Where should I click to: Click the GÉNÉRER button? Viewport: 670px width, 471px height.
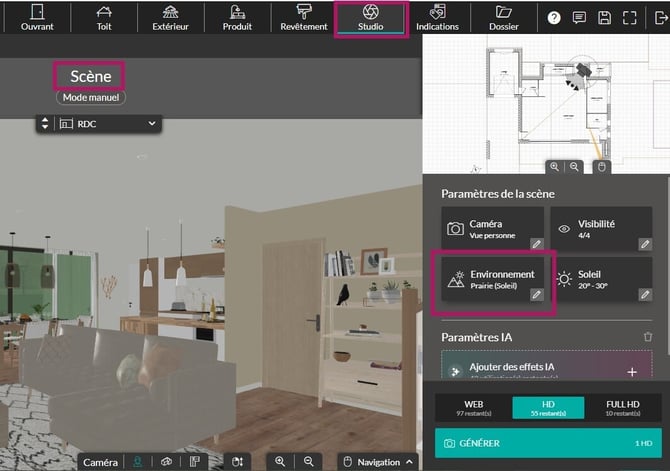tap(548, 442)
